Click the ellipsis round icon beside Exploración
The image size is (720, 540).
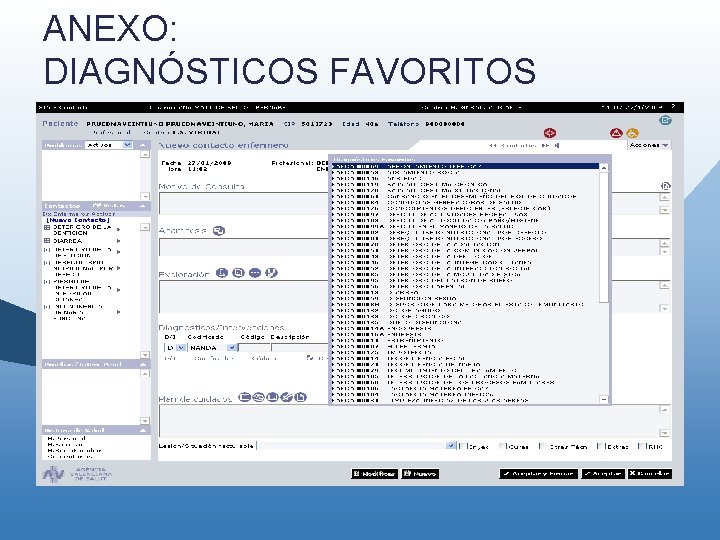point(255,273)
